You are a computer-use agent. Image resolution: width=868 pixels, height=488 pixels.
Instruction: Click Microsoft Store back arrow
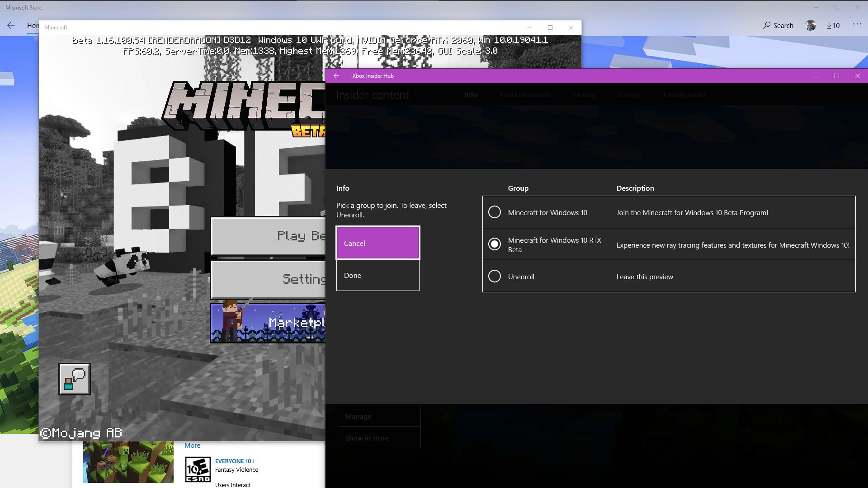(x=11, y=26)
